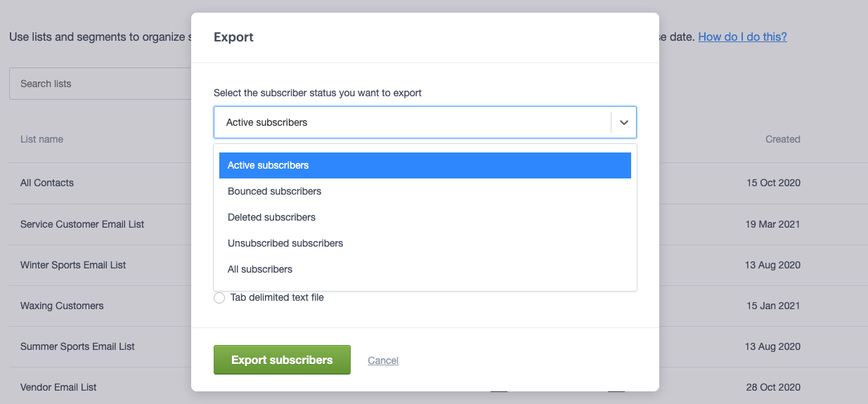Viewport: 868px width, 404px height.
Task: Open the All Contacts list
Action: pos(47,183)
